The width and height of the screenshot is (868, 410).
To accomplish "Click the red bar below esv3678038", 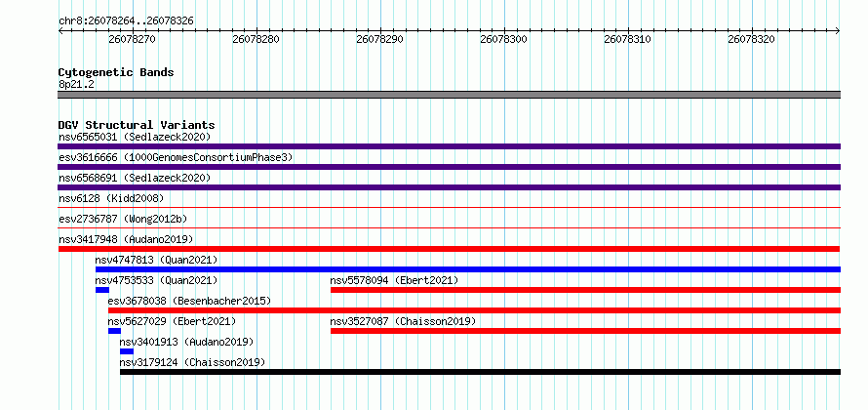I will [x=474, y=310].
